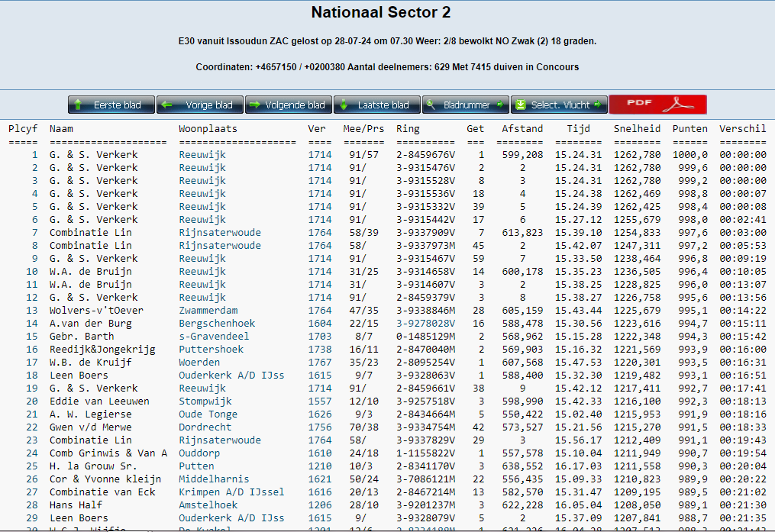Click the Select. Vlucht green download icon
775x532 pixels.
click(521, 105)
